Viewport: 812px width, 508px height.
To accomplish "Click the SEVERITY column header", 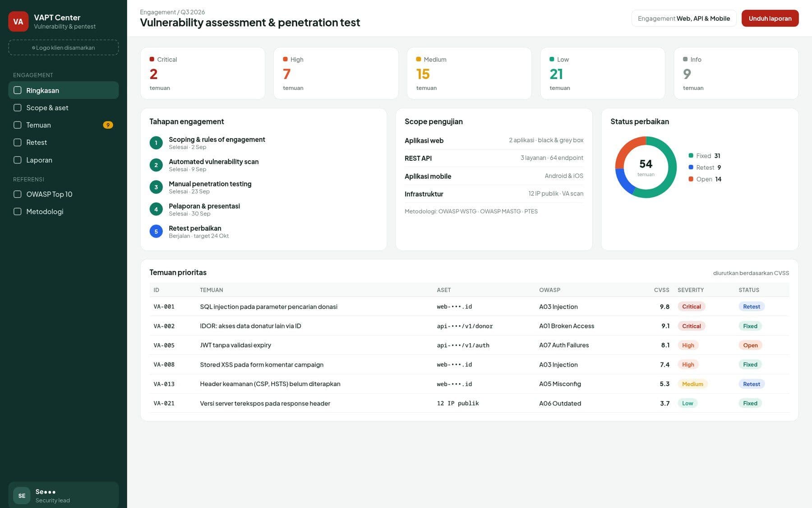I will pyautogui.click(x=691, y=290).
